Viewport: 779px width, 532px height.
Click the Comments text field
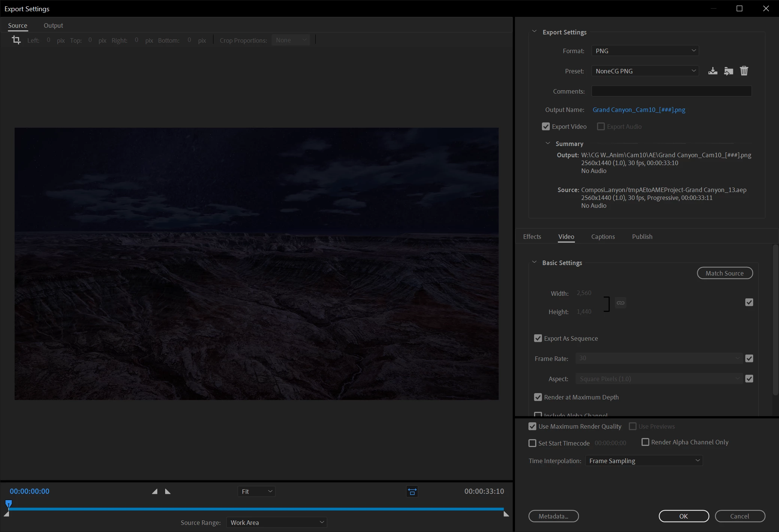(671, 91)
